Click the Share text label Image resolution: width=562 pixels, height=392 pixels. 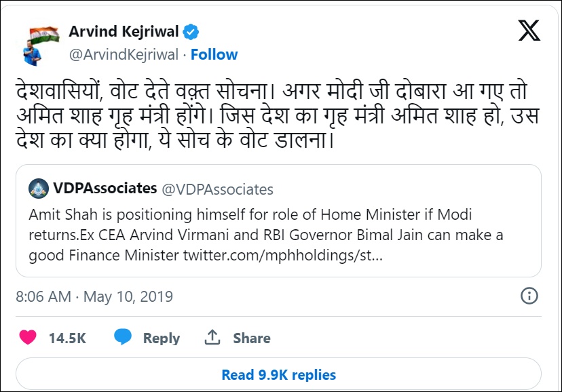click(251, 338)
